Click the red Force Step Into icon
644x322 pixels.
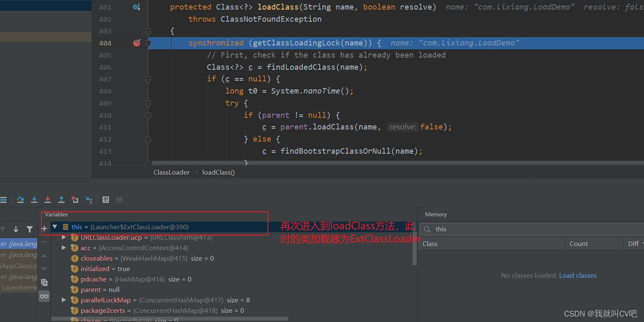click(48, 200)
